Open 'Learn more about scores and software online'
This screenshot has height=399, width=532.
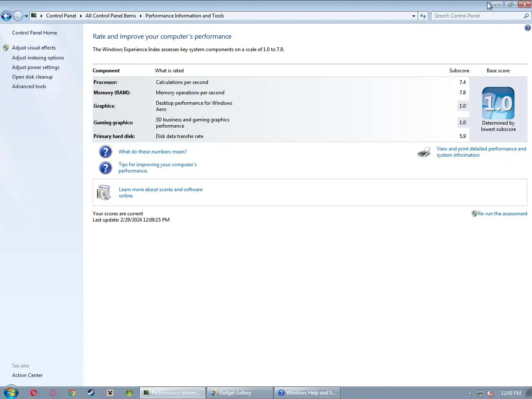click(x=160, y=192)
